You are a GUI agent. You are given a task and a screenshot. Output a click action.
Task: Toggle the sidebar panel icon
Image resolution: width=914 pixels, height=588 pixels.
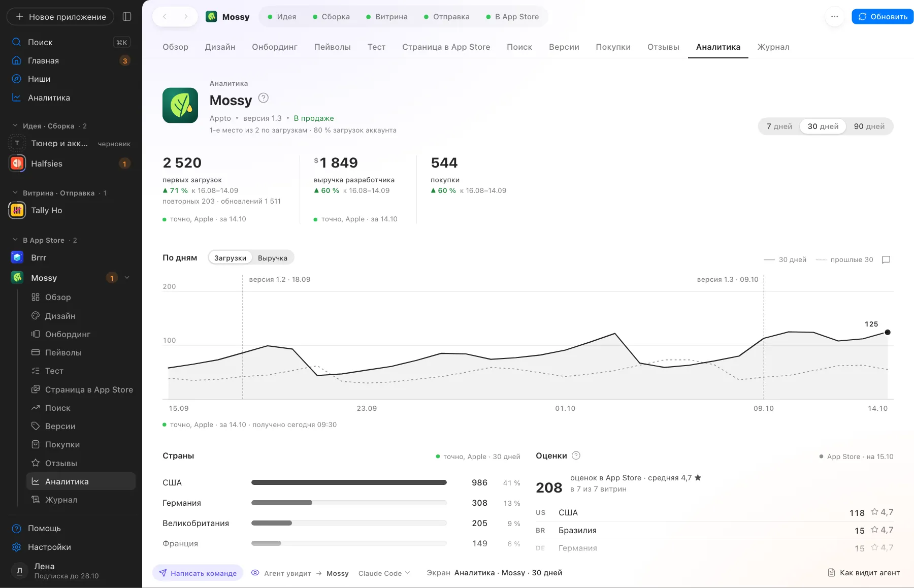point(127,17)
